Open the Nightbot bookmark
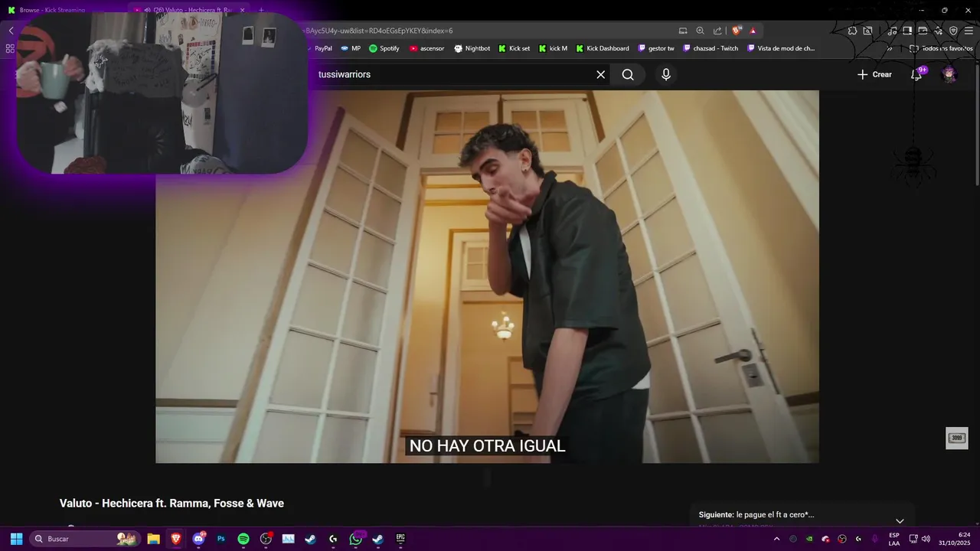The width and height of the screenshot is (980, 551). click(x=472, y=48)
